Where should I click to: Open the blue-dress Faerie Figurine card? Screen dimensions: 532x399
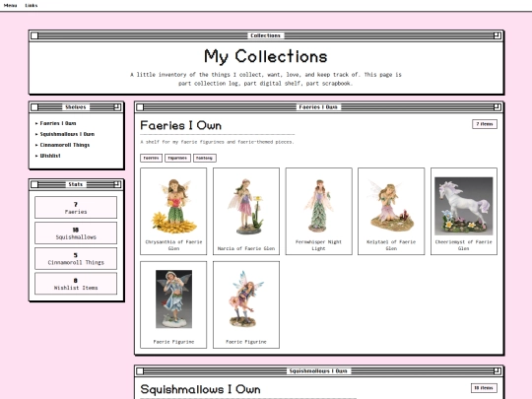point(173,304)
